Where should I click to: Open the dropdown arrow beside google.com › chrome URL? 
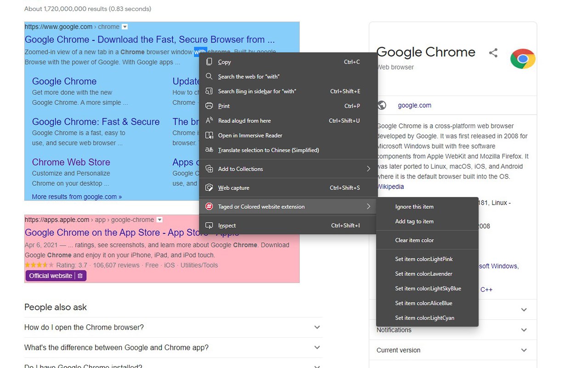[124, 27]
